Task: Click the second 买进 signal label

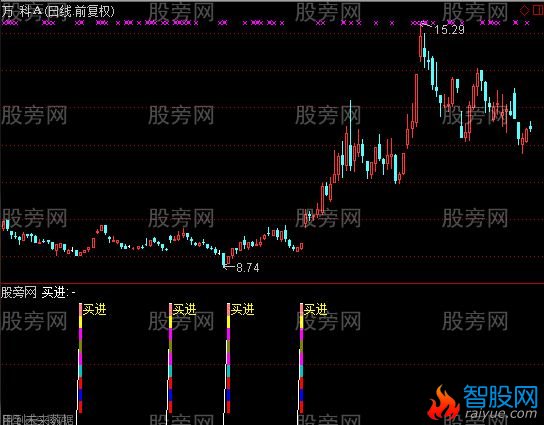Action: tap(185, 309)
